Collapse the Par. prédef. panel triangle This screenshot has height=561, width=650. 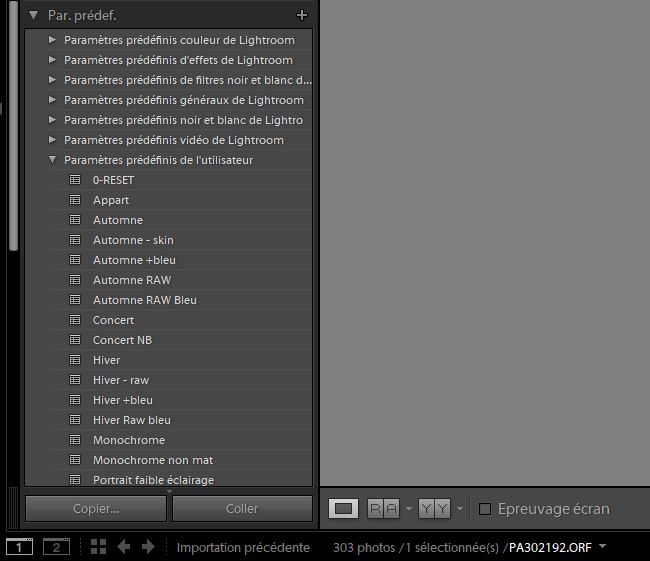(34, 16)
